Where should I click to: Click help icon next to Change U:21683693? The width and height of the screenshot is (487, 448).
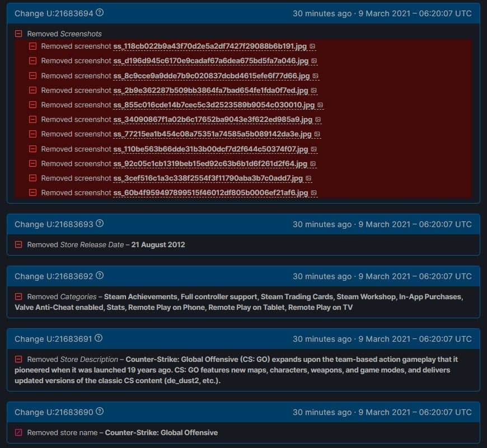100,224
